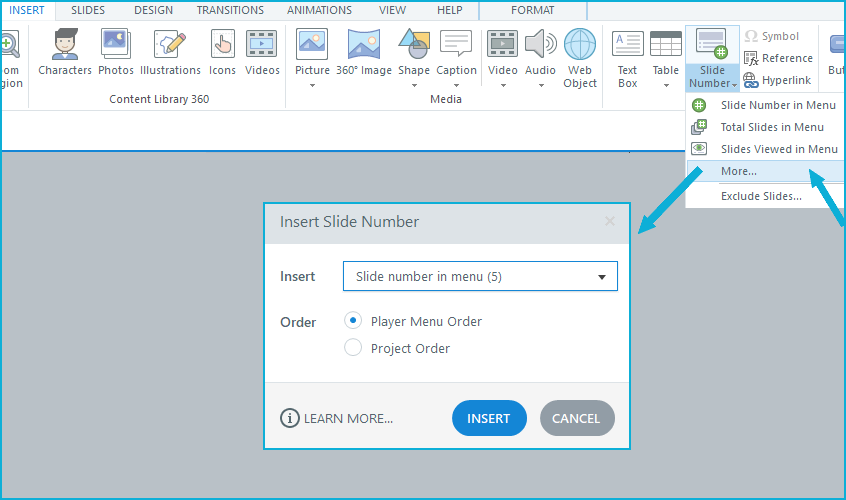Choose Slide Number in Menu

(x=765, y=105)
